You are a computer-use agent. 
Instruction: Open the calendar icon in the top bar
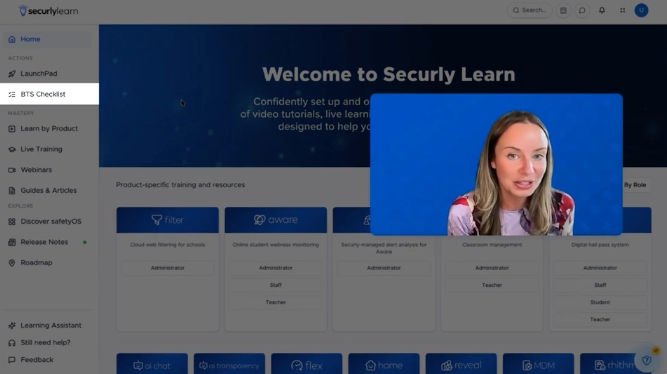[x=563, y=10]
